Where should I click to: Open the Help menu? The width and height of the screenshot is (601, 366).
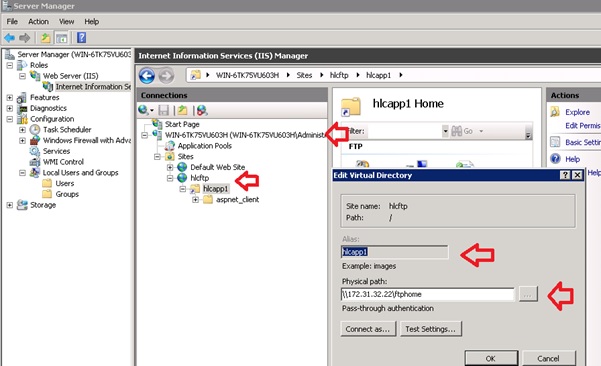click(x=92, y=21)
